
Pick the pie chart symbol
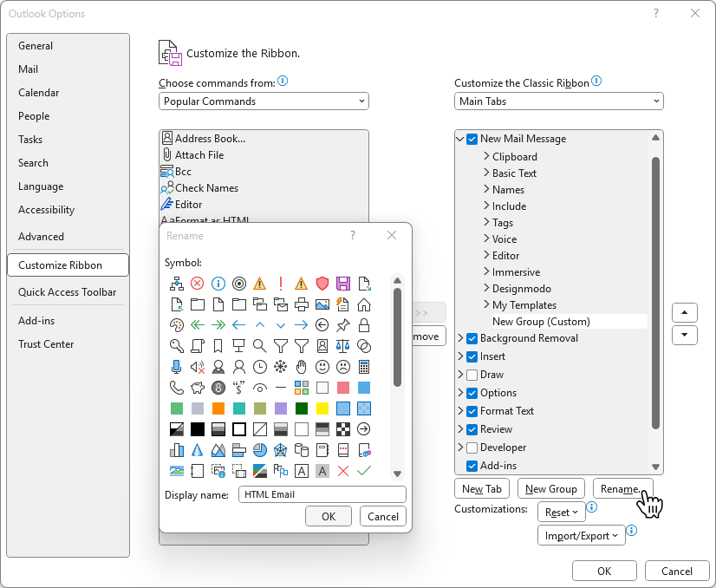[x=260, y=450]
